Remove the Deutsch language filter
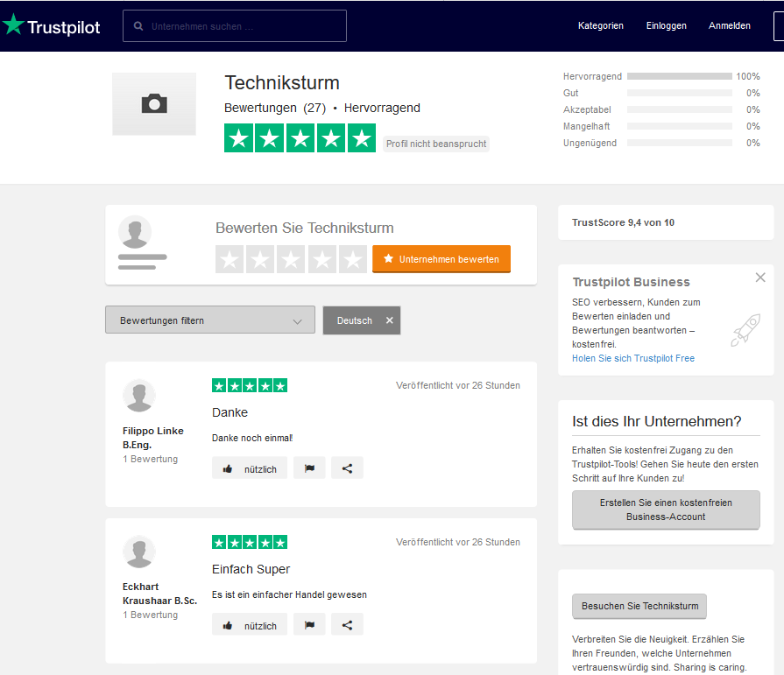Image resolution: width=784 pixels, height=675 pixels. pyautogui.click(x=389, y=320)
